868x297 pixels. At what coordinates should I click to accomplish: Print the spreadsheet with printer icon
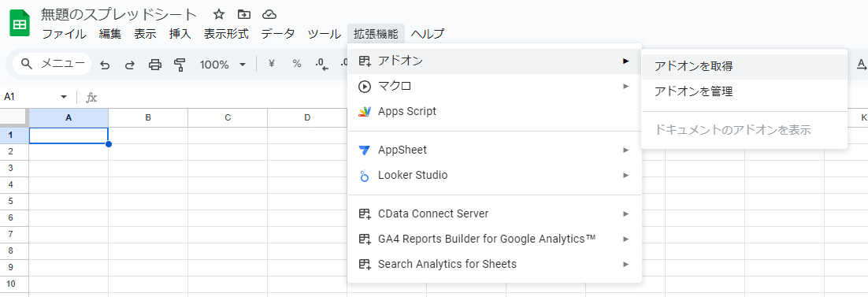tap(155, 65)
